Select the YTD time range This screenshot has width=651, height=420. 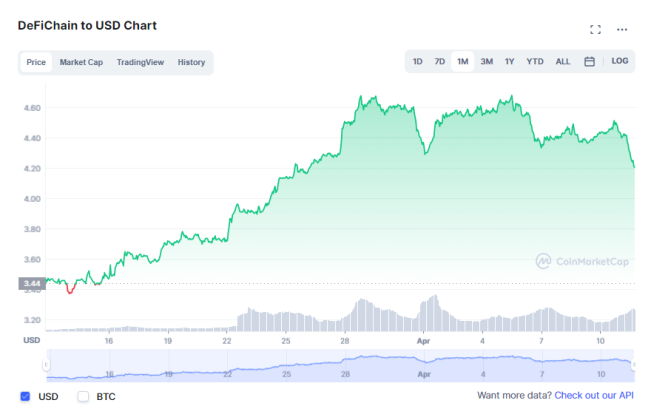(535, 61)
